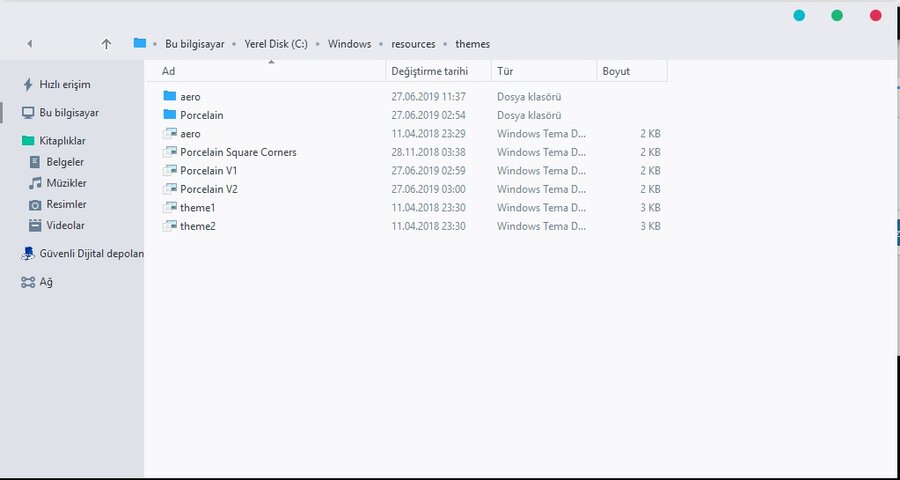
Task: Click date 27.06.2019 11:37
Action: 428,96
